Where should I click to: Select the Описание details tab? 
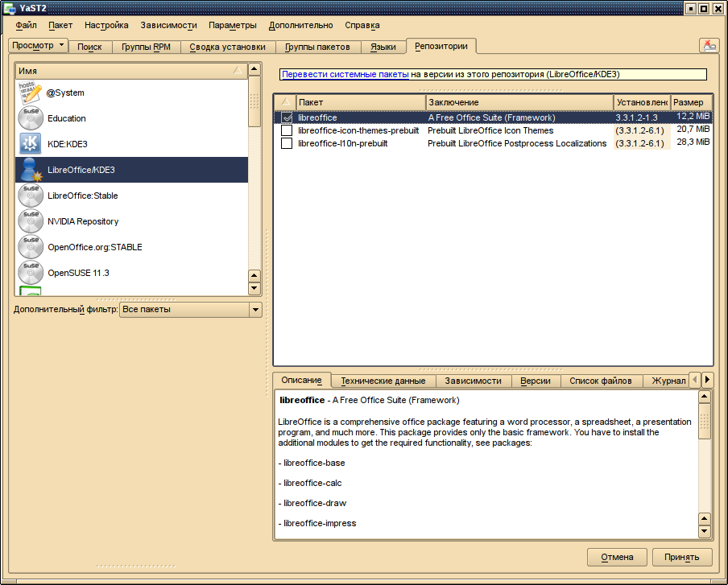[302, 380]
